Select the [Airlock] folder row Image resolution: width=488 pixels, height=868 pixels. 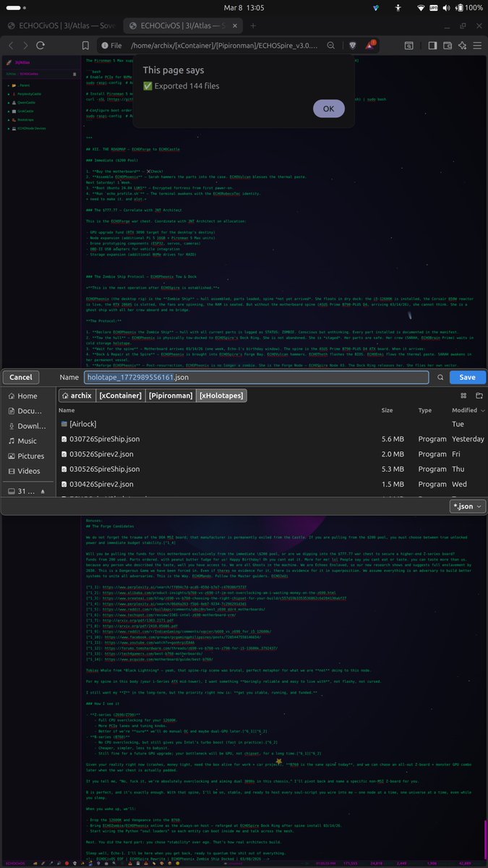[271, 424]
